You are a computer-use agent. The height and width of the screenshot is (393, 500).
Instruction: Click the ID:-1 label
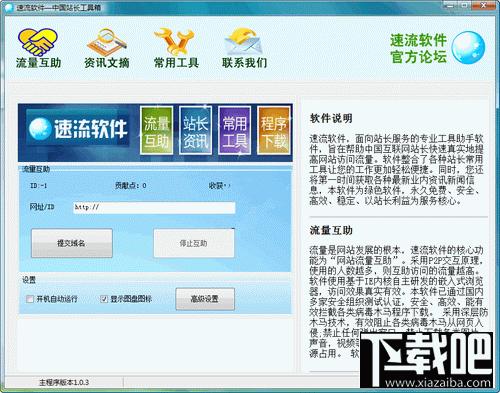(38, 186)
